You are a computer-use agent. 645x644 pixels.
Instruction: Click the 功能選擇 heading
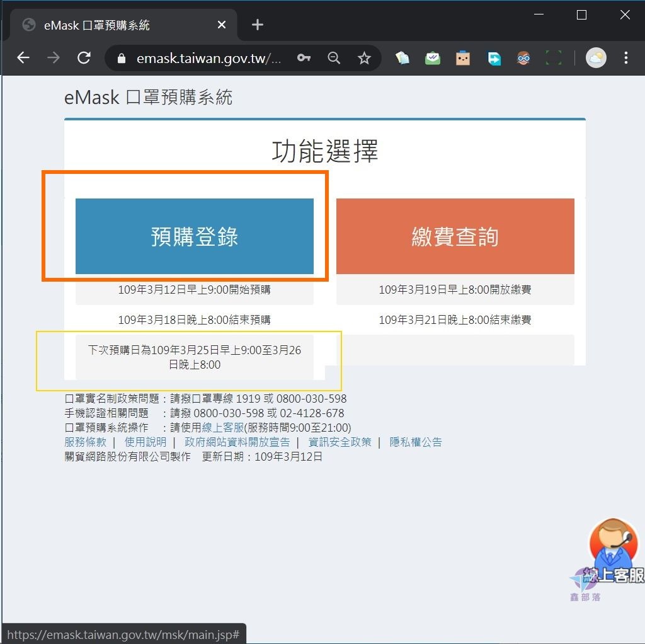[x=324, y=151]
